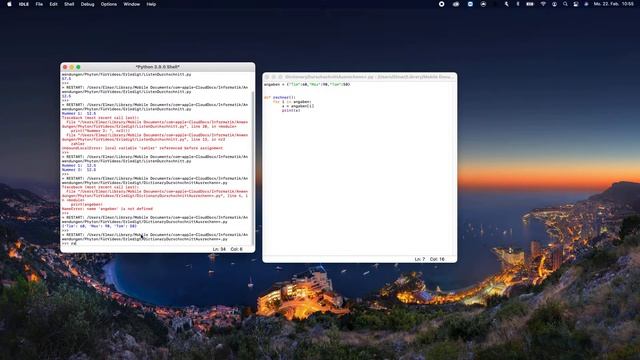
Task: Click the editor status 'Ln: 7'
Action: [x=420, y=259]
